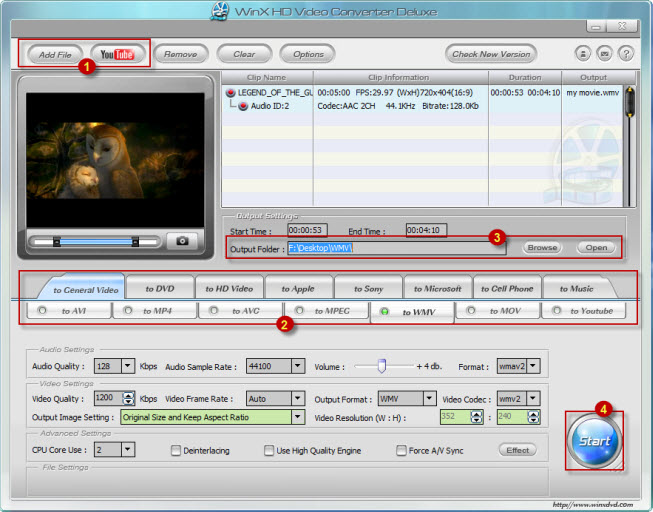Open the www.winxdvd.com link
653x512 pixels.
[x=593, y=505]
